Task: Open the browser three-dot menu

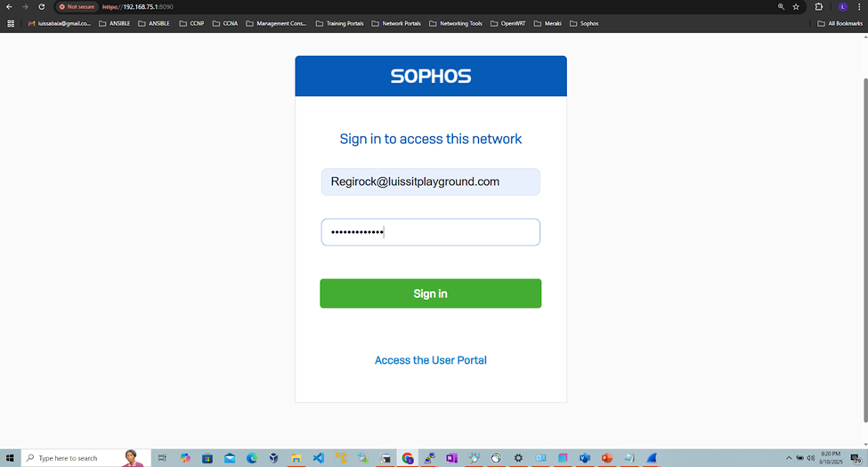Action: pos(859,6)
